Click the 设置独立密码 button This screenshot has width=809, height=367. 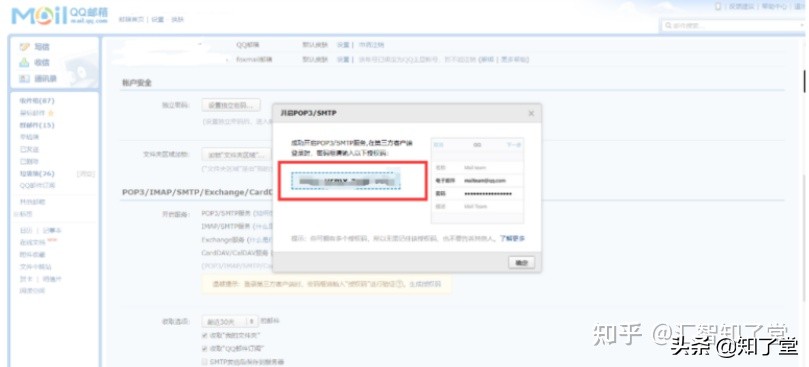[231, 105]
